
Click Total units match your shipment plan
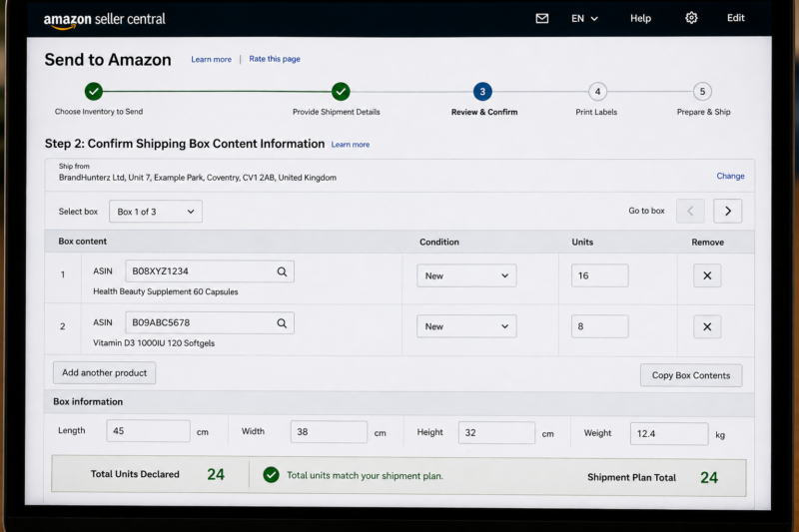coord(365,475)
